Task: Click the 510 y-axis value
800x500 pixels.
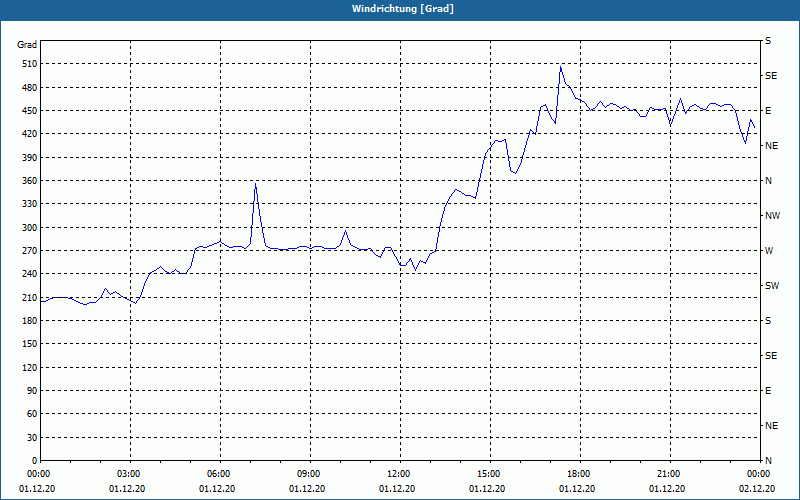Action: point(30,64)
